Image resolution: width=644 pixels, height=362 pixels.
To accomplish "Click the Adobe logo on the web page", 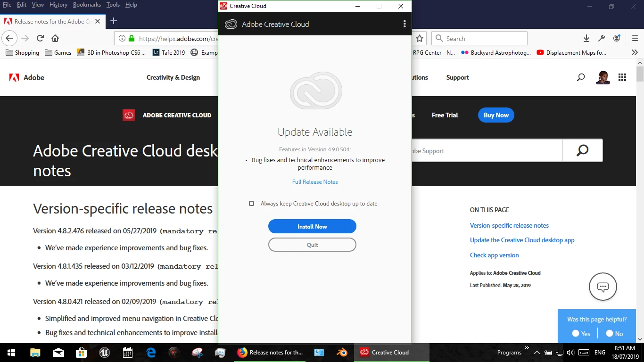I will point(27,78).
